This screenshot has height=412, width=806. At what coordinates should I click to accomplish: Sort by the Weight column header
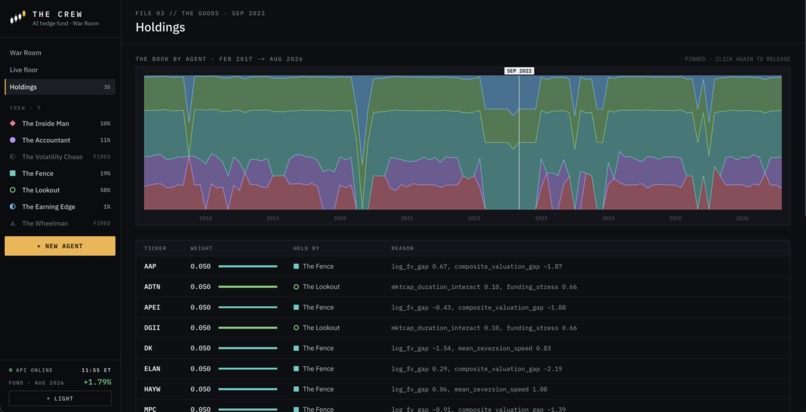(x=202, y=248)
